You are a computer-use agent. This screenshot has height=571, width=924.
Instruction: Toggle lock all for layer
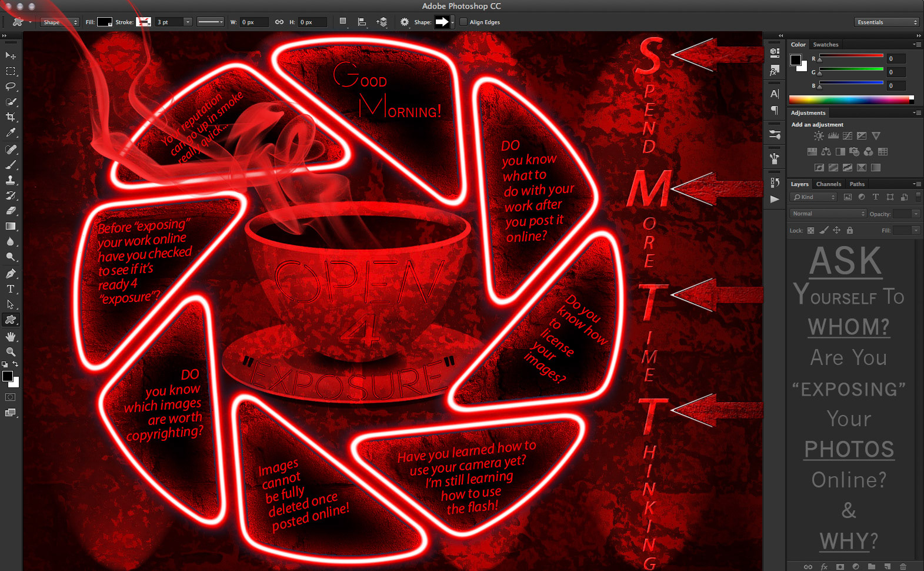(x=850, y=230)
